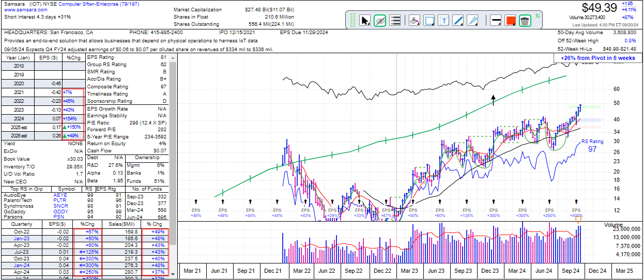This screenshot has width=644, height=280.
Task: Click the orange marker above latest volume bar
Action: pyautogui.click(x=578, y=220)
